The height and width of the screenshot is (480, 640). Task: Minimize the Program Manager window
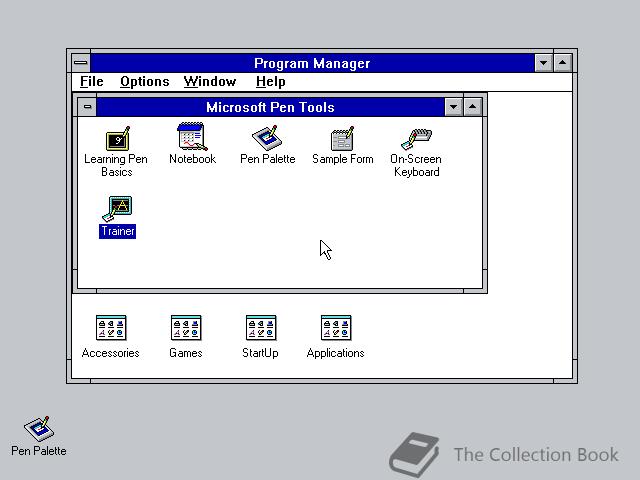(x=544, y=63)
